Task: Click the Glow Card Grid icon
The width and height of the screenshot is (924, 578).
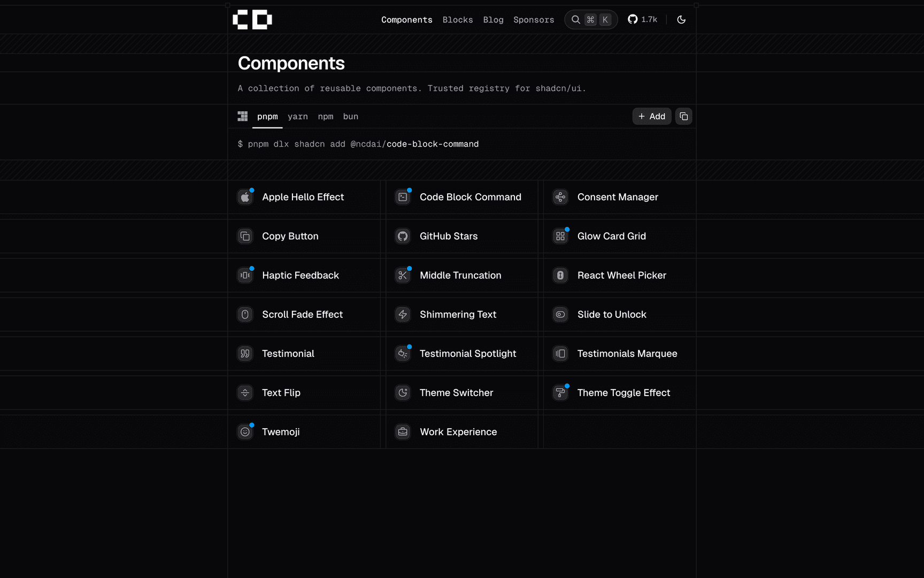Action: [560, 236]
